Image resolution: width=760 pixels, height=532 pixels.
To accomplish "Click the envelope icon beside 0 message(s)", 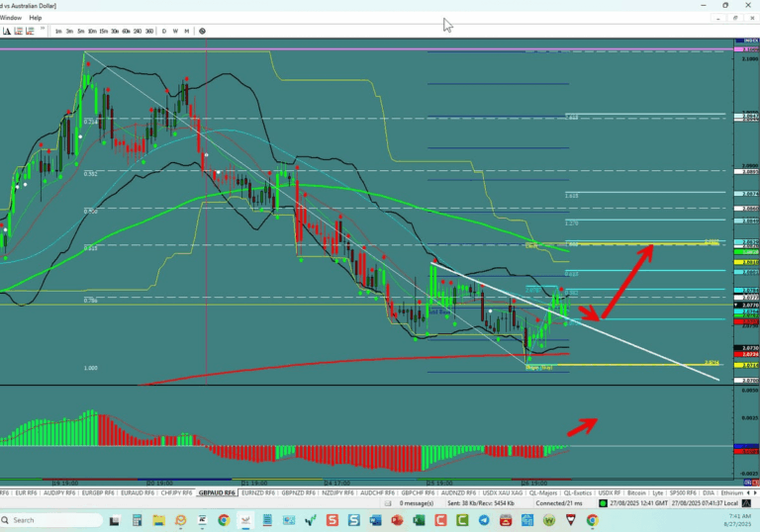I will [388, 503].
